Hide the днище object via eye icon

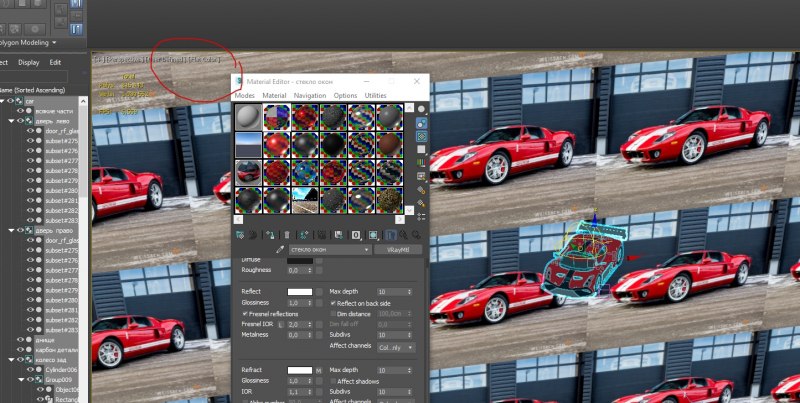click(20, 340)
